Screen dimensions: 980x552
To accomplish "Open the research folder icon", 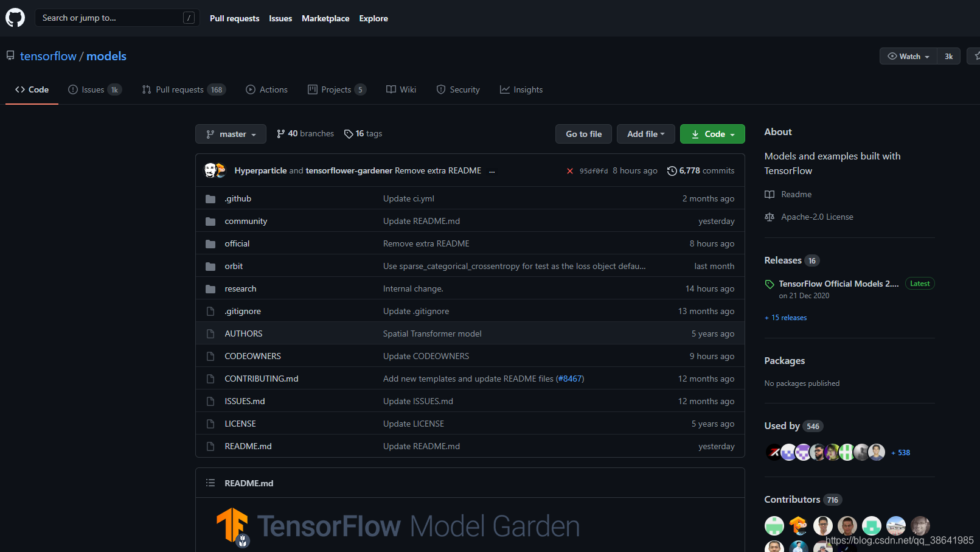I will [x=210, y=289].
